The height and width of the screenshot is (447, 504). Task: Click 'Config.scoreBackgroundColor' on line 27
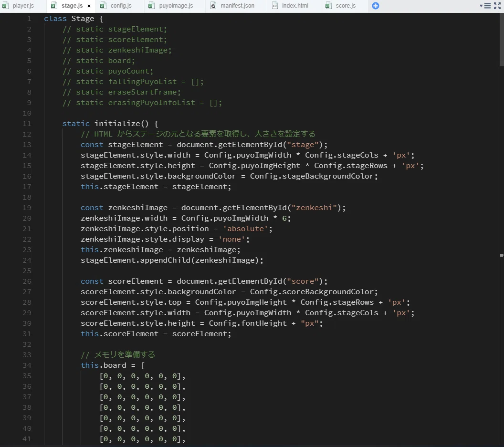coord(312,292)
